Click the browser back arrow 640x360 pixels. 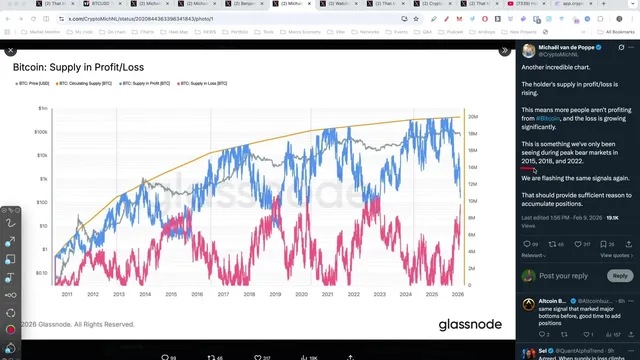[x=8, y=19]
